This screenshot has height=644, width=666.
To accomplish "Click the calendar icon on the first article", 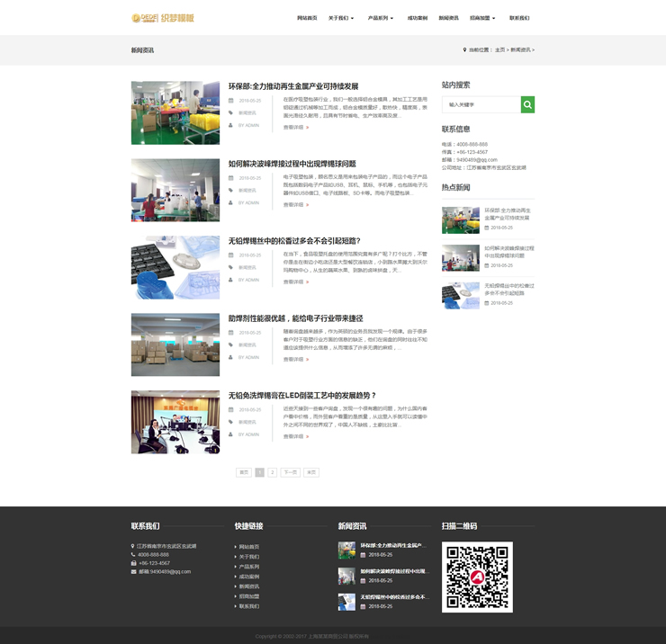I will pyautogui.click(x=231, y=101).
